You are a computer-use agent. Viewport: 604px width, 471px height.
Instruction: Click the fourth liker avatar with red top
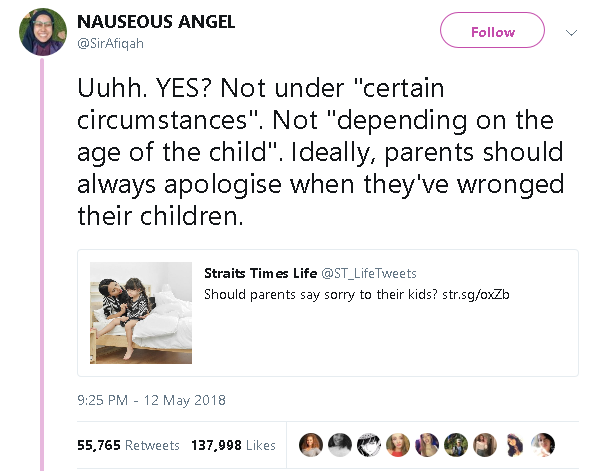[398, 444]
